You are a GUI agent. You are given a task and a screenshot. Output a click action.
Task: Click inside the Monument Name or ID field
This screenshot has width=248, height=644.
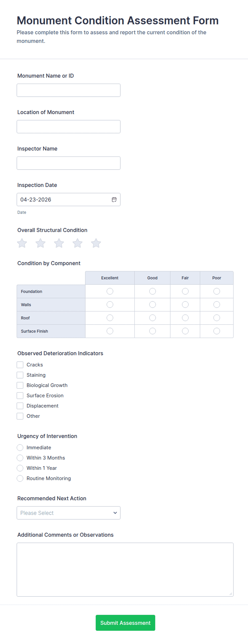point(68,90)
